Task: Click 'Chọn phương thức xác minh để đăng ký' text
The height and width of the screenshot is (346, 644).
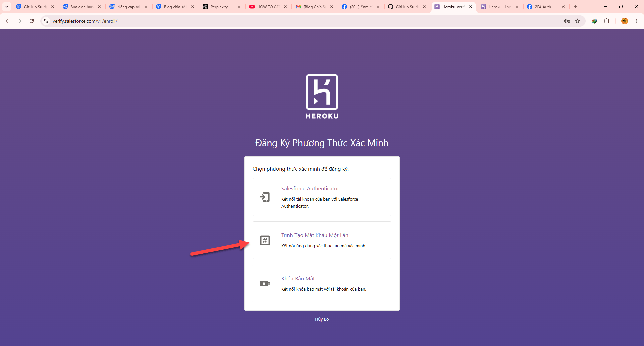Action: [x=301, y=169]
